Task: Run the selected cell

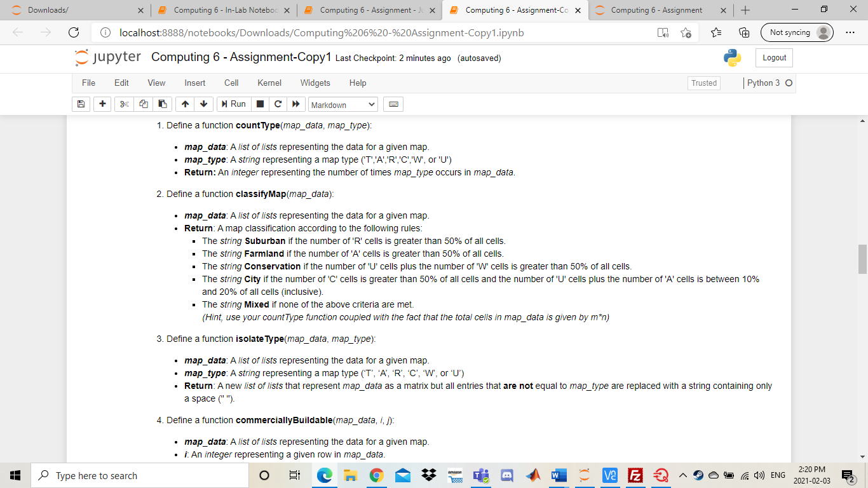Action: [x=233, y=104]
